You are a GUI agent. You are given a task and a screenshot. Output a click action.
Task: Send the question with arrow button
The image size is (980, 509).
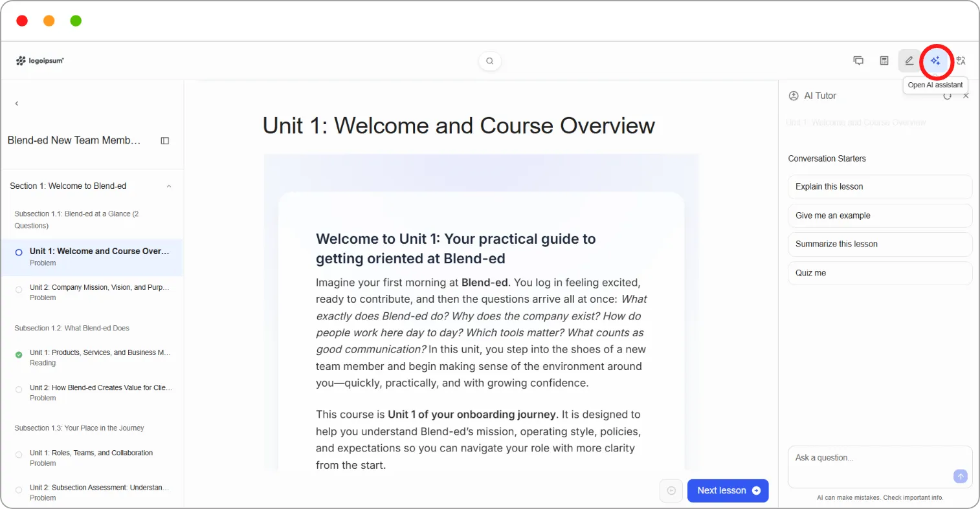click(961, 476)
